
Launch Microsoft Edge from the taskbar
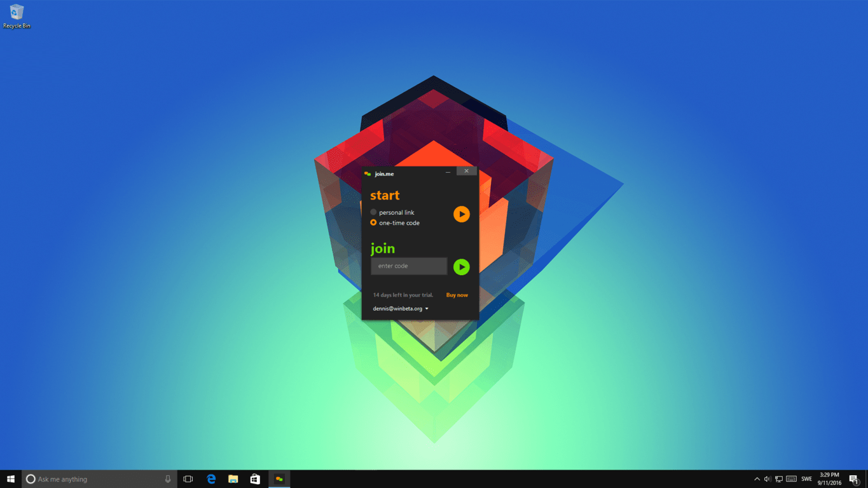click(211, 479)
